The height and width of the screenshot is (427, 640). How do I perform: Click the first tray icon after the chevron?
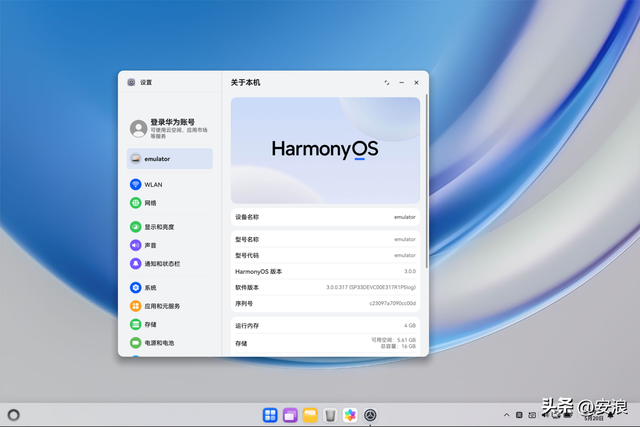click(x=519, y=415)
